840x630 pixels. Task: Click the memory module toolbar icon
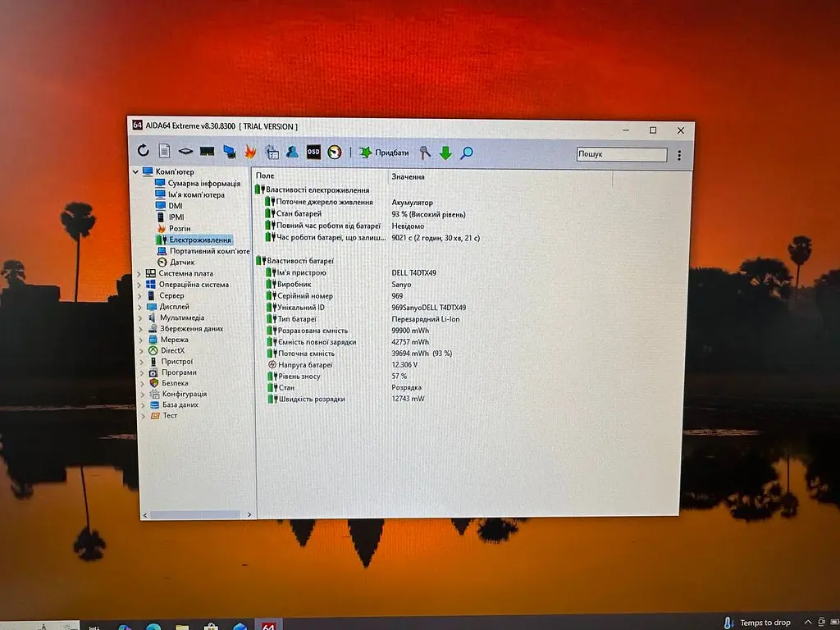pyautogui.click(x=207, y=152)
